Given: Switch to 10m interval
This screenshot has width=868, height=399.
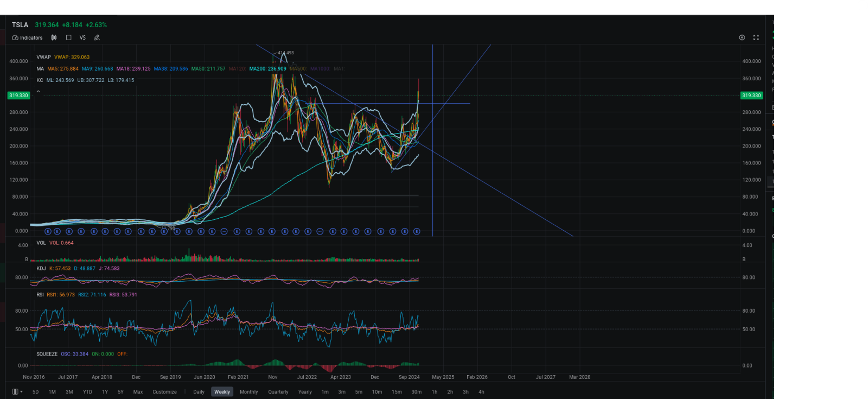Looking at the screenshot, I should (x=377, y=392).
